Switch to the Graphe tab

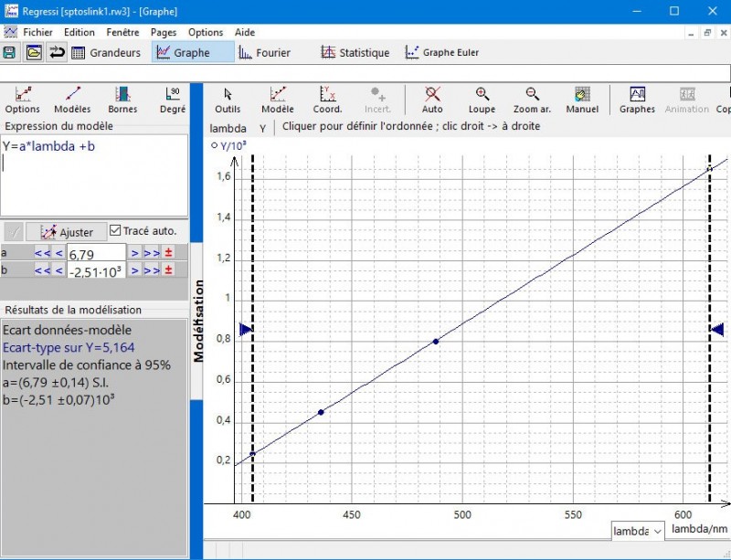tap(193, 52)
